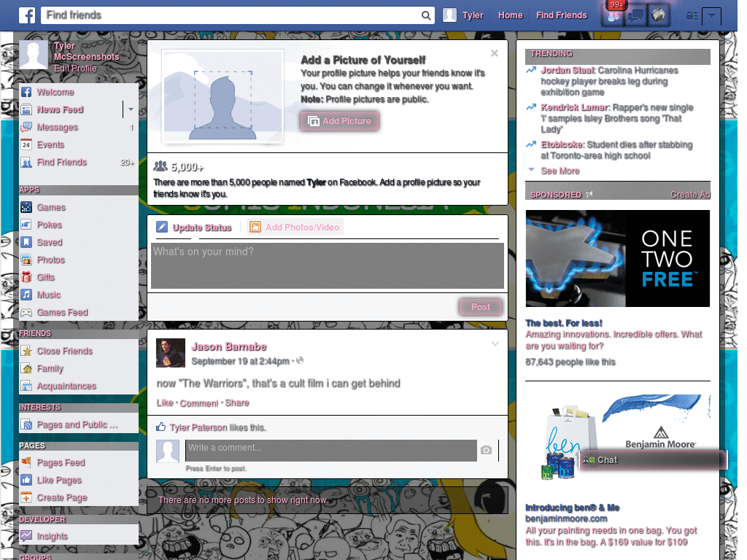Screen dimensions: 747x560
Task: Click the Create Page plus icon
Action: click(26, 497)
